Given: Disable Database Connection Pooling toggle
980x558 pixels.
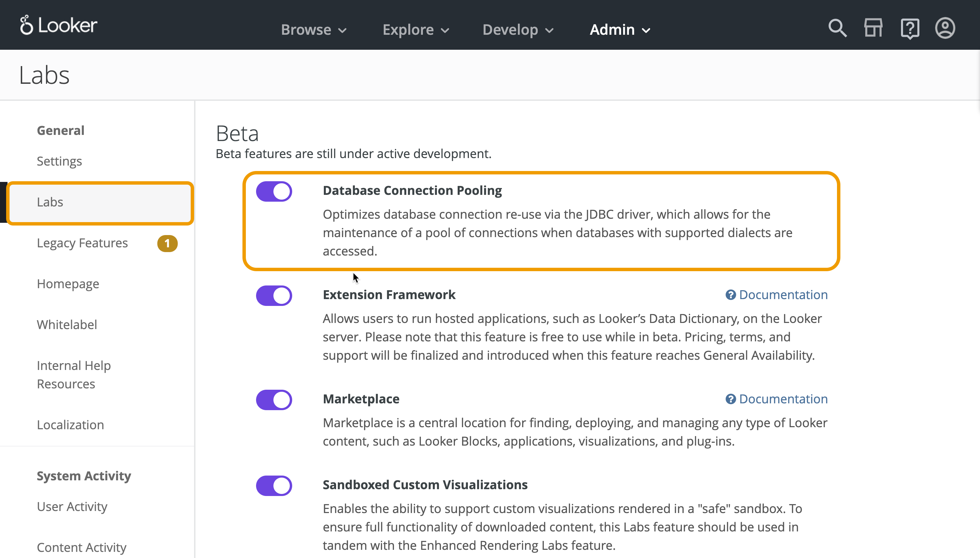Looking at the screenshot, I should point(274,191).
